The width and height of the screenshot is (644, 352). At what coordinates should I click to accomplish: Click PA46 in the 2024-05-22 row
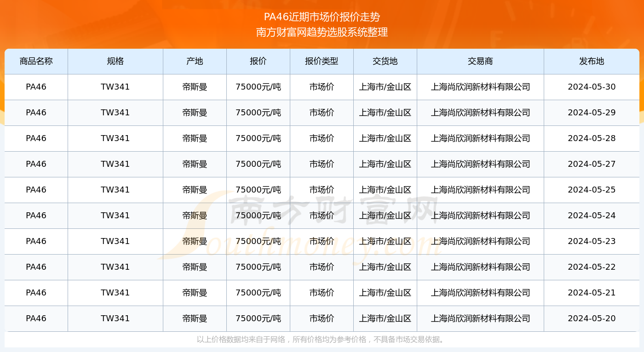36,267
